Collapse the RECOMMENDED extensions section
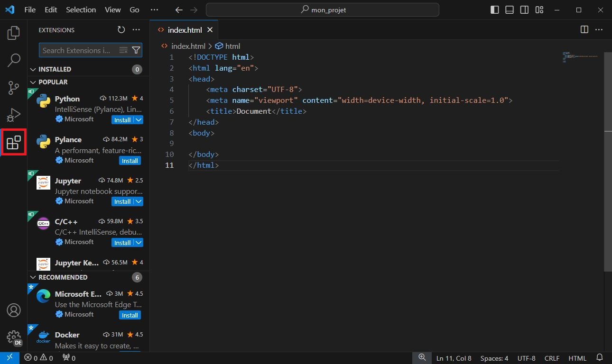 click(x=33, y=277)
